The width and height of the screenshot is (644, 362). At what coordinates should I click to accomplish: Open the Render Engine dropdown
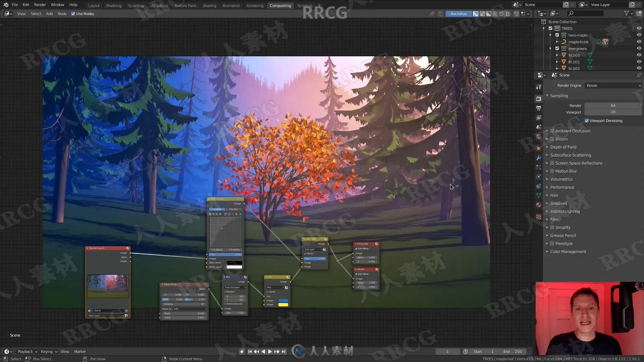613,85
